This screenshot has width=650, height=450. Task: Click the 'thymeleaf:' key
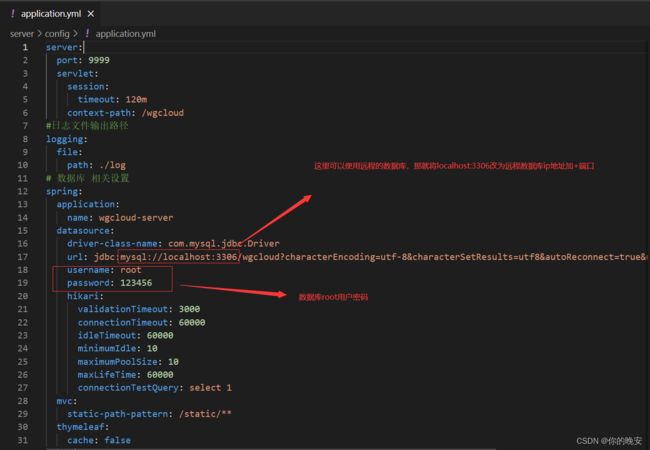point(83,427)
